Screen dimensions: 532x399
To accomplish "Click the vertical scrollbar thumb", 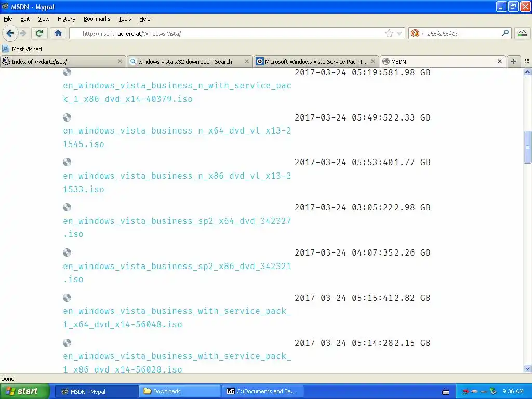I will (527, 147).
